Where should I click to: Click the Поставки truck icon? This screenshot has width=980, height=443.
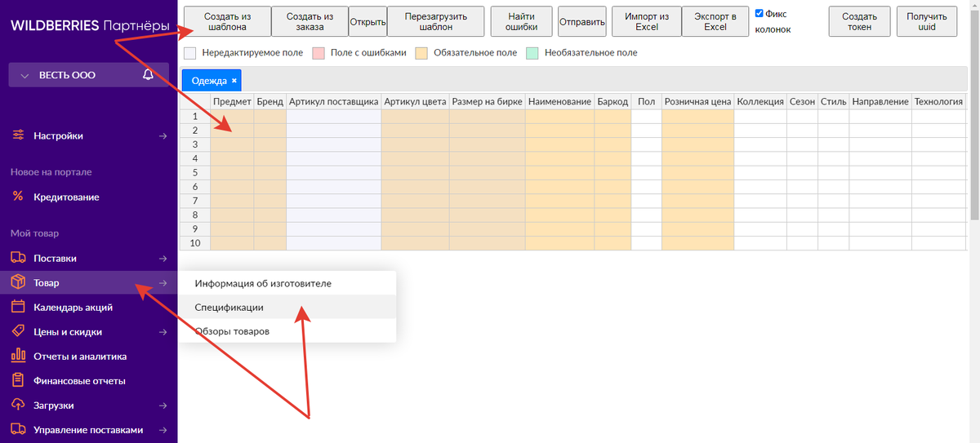[18, 258]
